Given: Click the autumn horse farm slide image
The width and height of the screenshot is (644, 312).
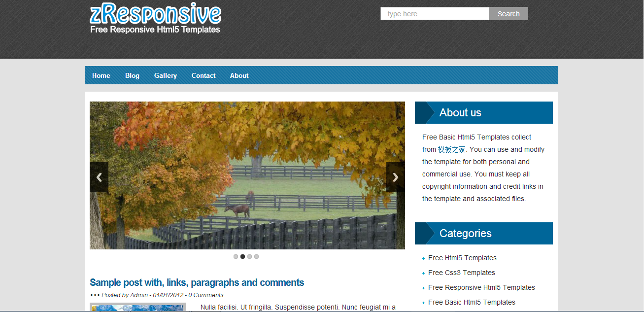Looking at the screenshot, I should point(247,175).
